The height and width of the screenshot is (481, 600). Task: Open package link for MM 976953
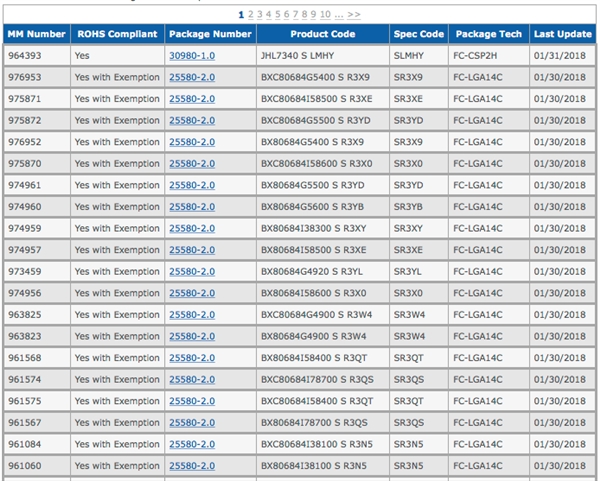coord(192,77)
